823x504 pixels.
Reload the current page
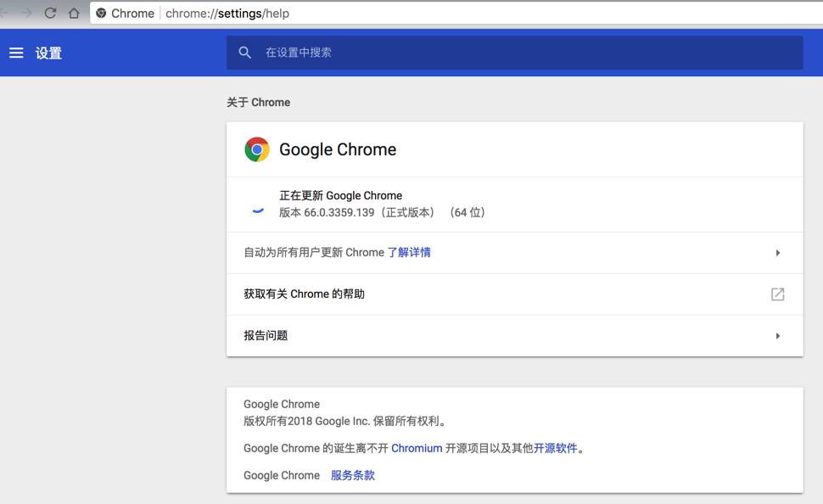(x=50, y=14)
